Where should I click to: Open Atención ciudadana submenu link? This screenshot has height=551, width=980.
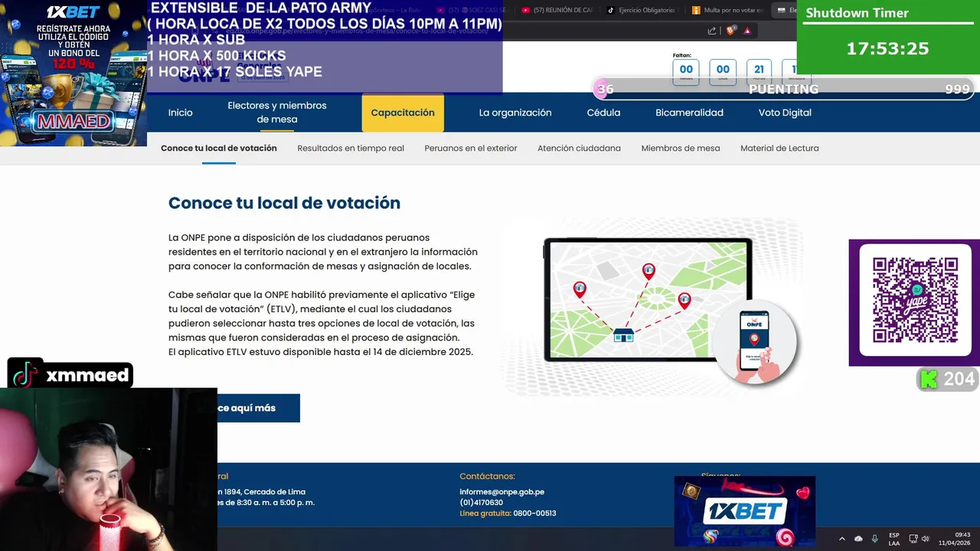(x=579, y=148)
